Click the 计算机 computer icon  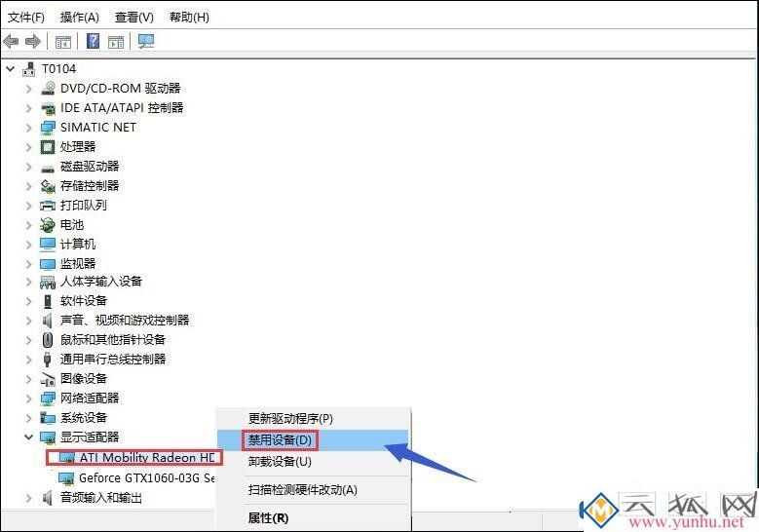click(48, 245)
